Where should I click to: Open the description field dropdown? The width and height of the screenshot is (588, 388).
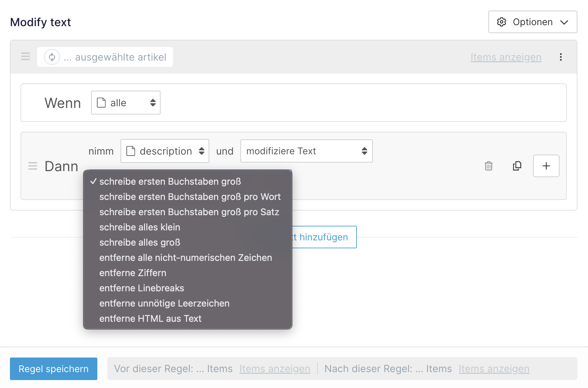pos(165,151)
